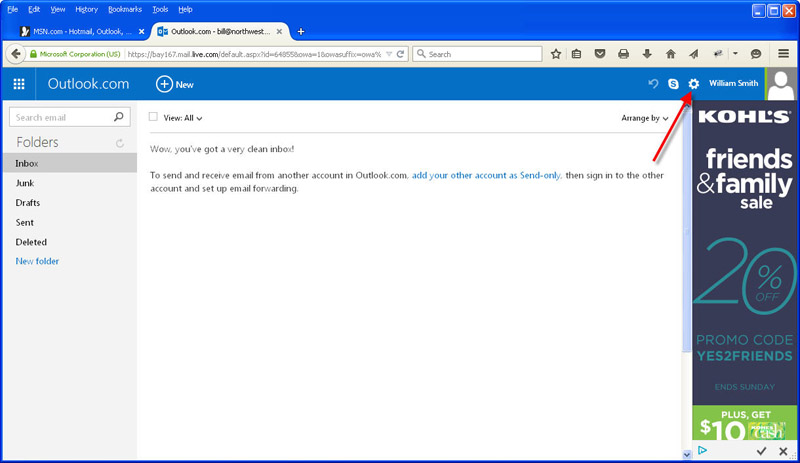Open the View menu

click(x=58, y=9)
